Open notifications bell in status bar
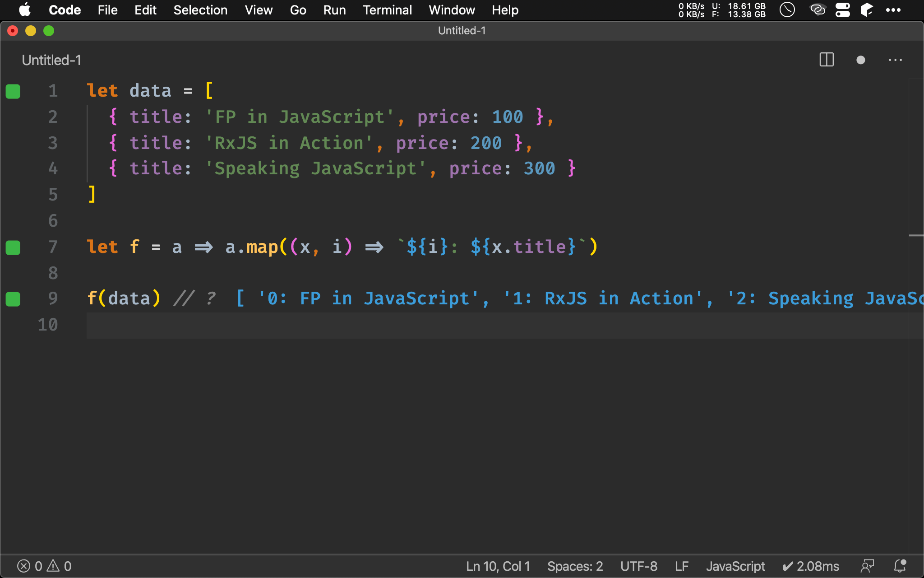 [x=900, y=566]
